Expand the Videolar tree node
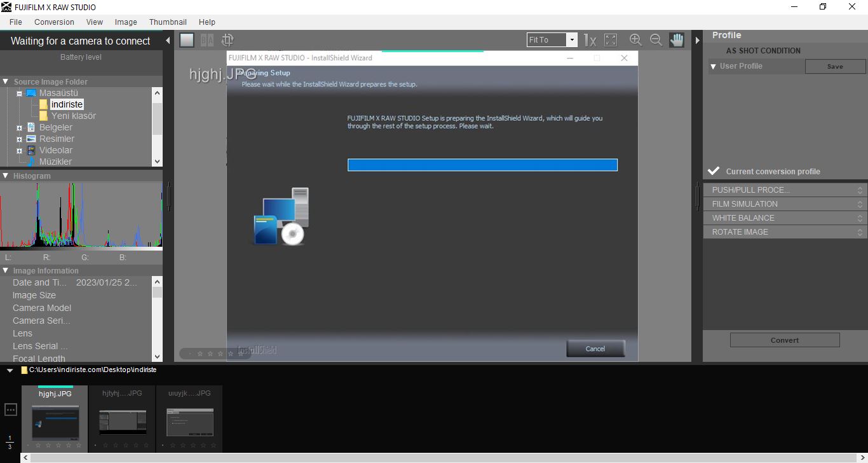This screenshot has height=463, width=868. (19, 151)
